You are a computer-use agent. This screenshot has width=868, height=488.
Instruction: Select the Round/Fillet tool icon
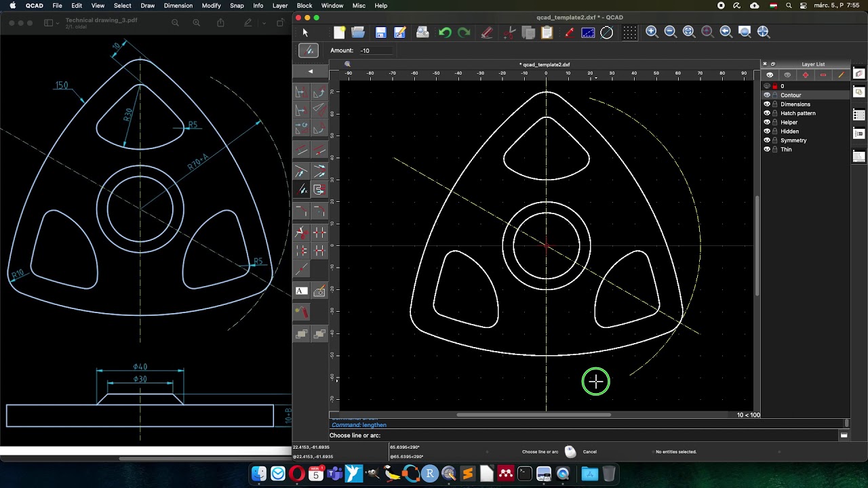(x=319, y=211)
